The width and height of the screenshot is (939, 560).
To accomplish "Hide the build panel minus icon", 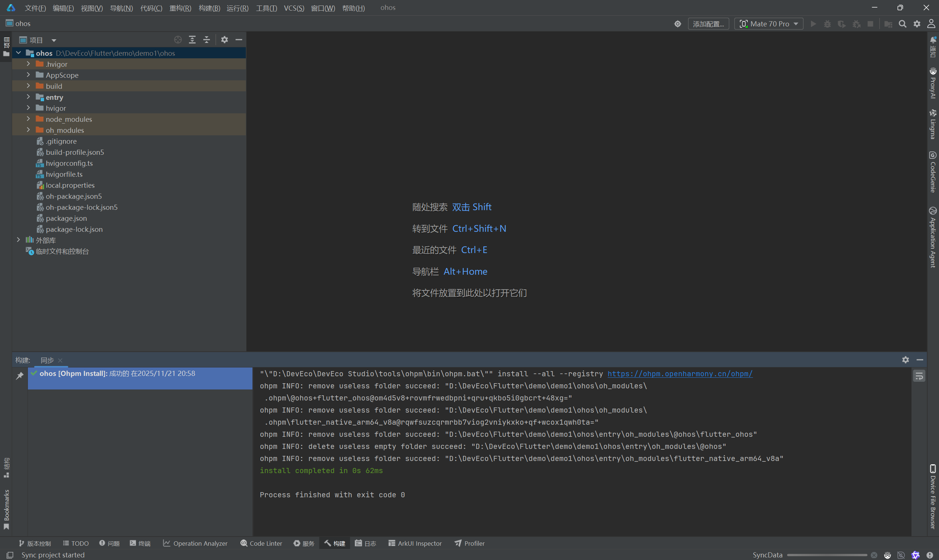I will coord(920,360).
